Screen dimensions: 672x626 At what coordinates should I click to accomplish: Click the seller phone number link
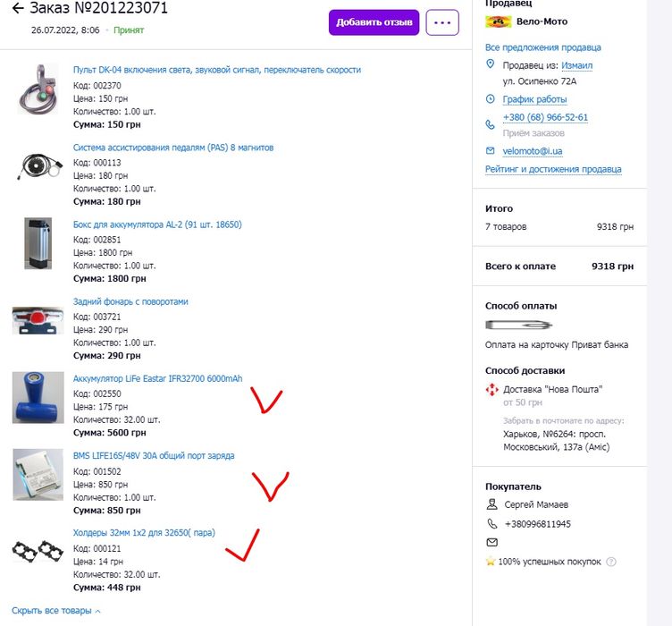545,117
